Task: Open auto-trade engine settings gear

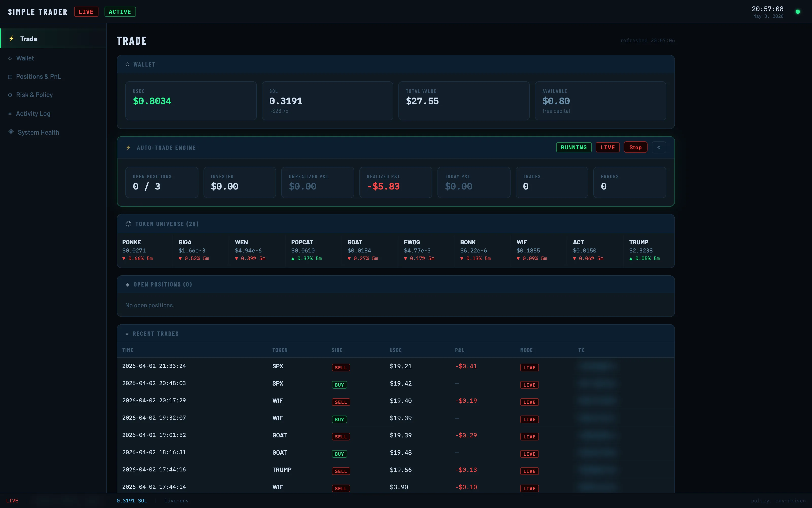Action: pyautogui.click(x=659, y=148)
